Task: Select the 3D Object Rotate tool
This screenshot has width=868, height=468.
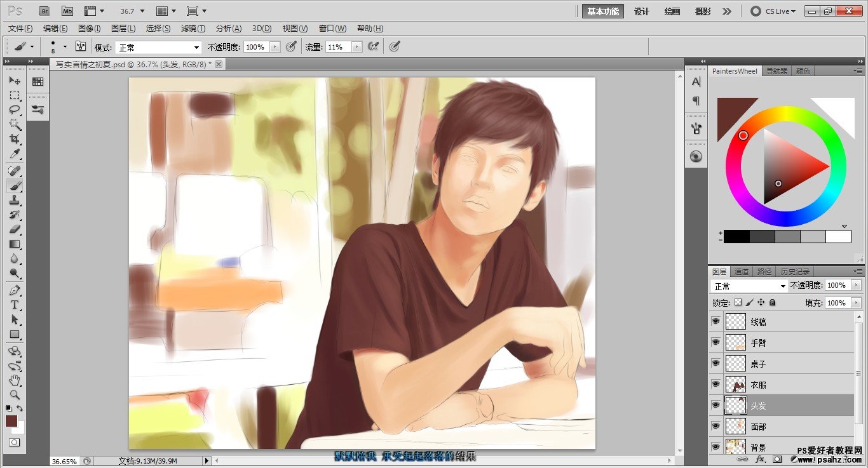Action: [x=15, y=351]
